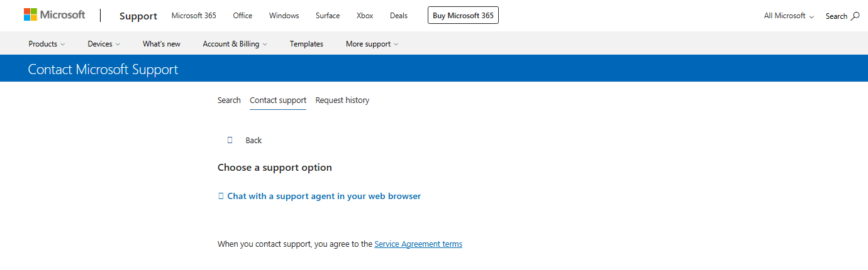
Task: Go to Office in top nav
Action: (242, 16)
